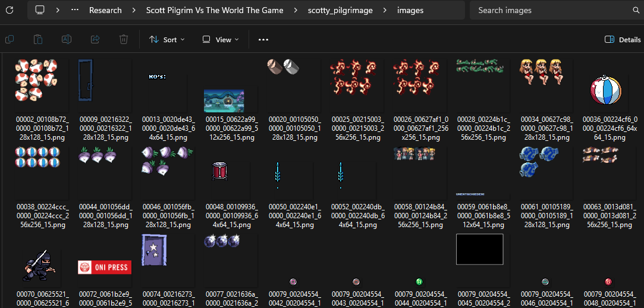Click the images breadcrumb

pos(410,10)
